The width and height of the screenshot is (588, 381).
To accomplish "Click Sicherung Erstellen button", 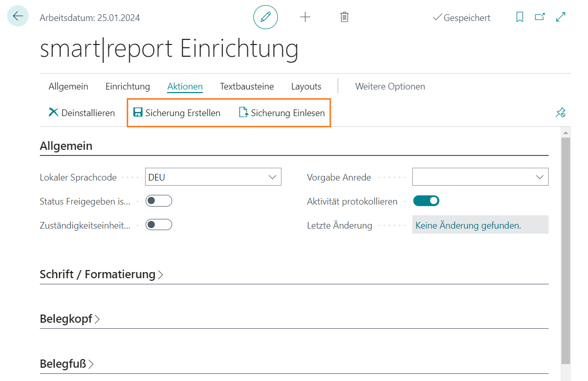I will tap(177, 113).
